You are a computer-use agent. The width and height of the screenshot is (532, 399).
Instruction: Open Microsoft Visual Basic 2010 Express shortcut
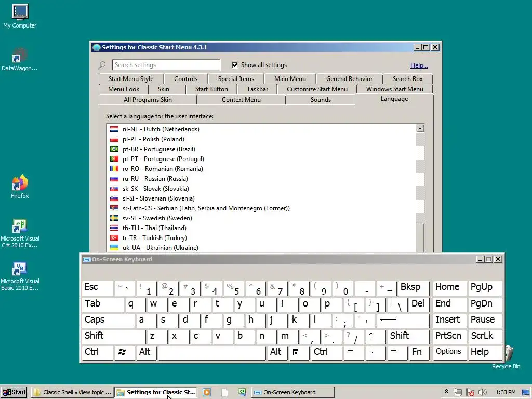click(20, 276)
